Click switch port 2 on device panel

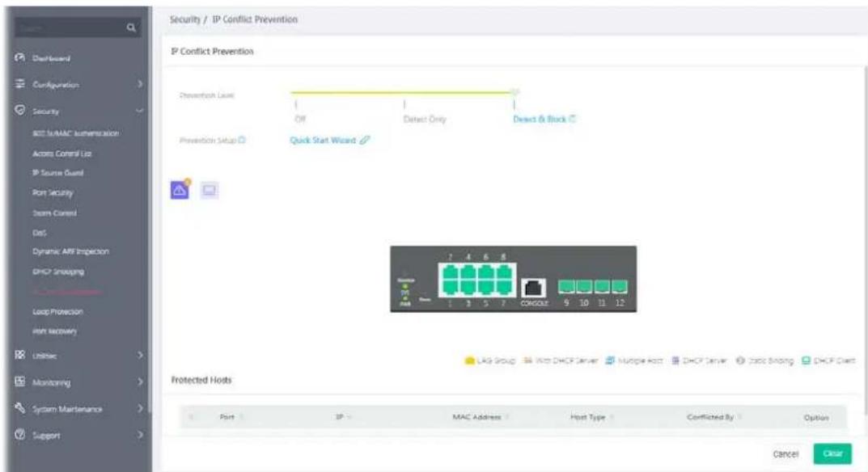[450, 272]
